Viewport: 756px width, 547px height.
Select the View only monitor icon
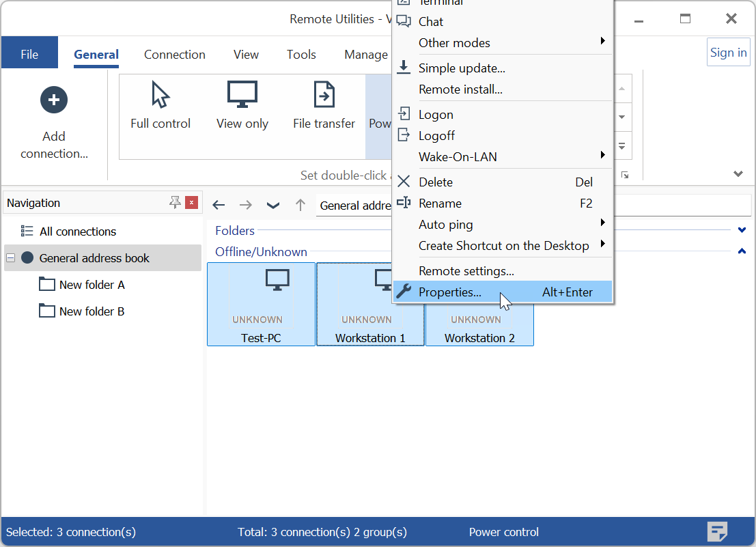pyautogui.click(x=242, y=95)
